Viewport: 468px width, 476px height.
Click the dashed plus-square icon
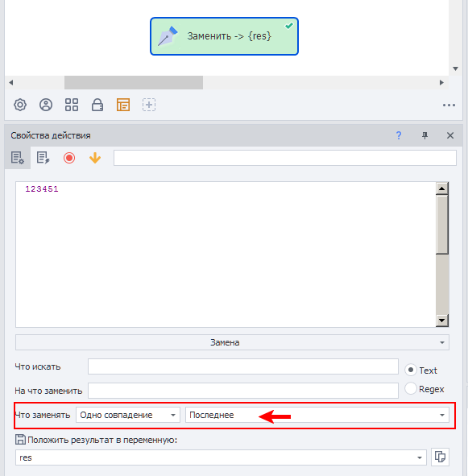149,105
